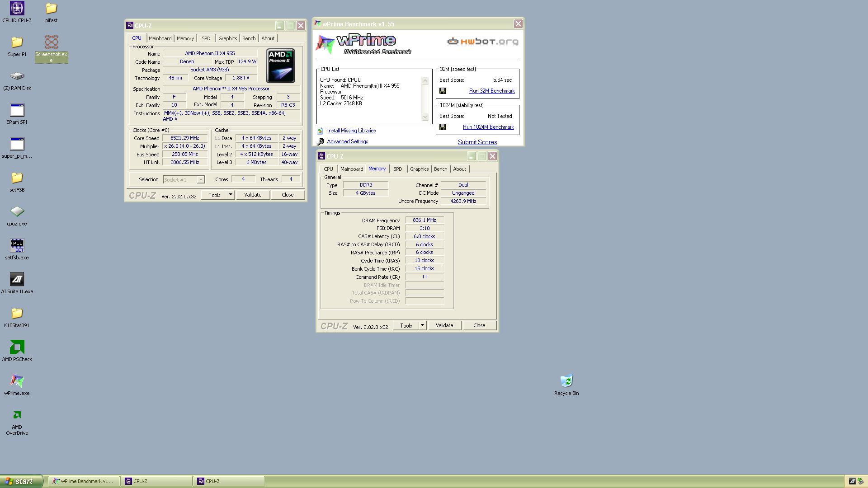Open the setFSB folder icon
Image resolution: width=868 pixels, height=488 pixels.
(17, 182)
